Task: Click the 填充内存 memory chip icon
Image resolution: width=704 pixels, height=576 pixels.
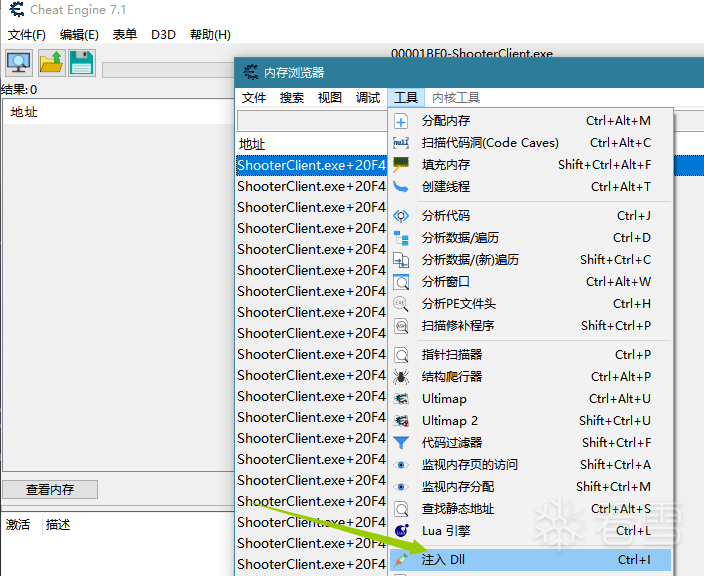Action: coord(401,164)
